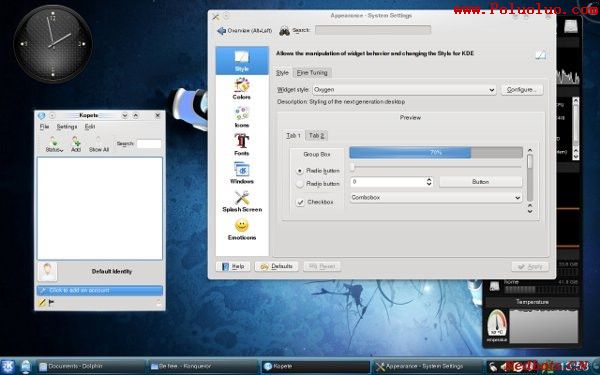The width and height of the screenshot is (600, 375).
Task: Click the Defaults button
Action: point(277,266)
